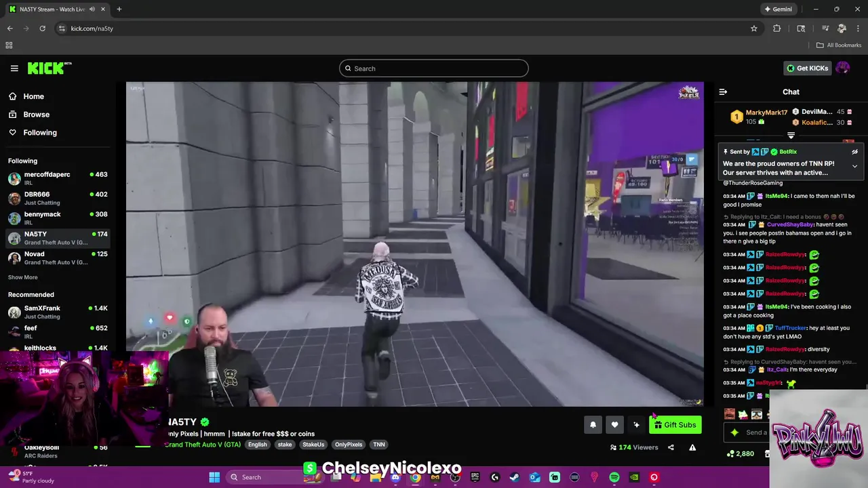Open Following in the sidebar
The height and width of the screenshot is (488, 868).
40,133
